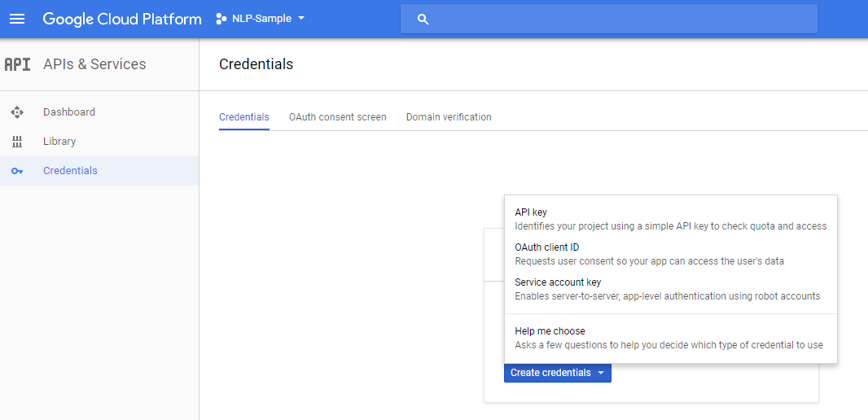The image size is (868, 420).
Task: Click the API logo icon
Action: pyautogui.click(x=17, y=64)
